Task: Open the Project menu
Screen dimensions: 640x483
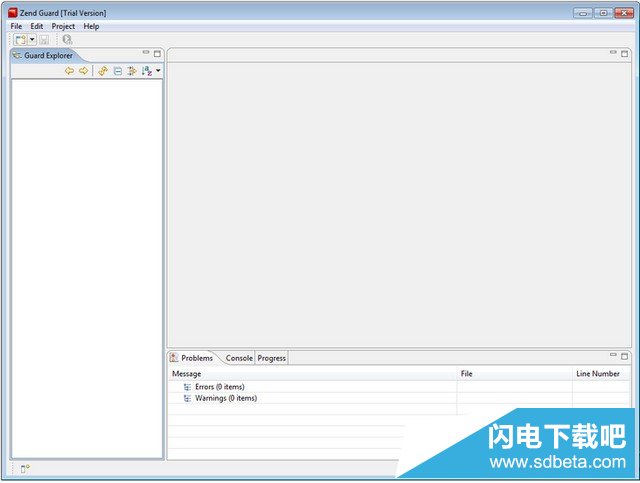Action: pos(63,26)
